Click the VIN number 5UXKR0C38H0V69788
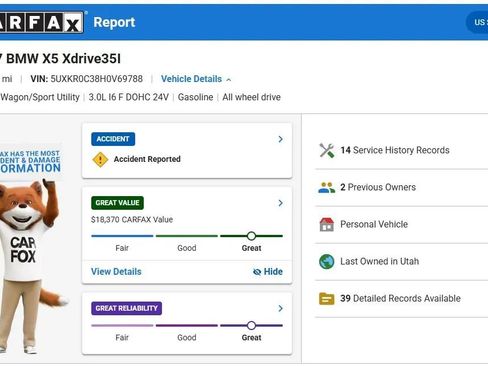Image resolution: width=488 pixels, height=366 pixels. pos(97,79)
